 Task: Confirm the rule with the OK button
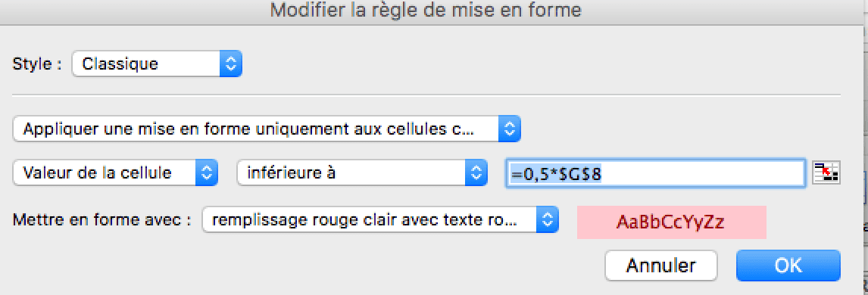tap(788, 265)
